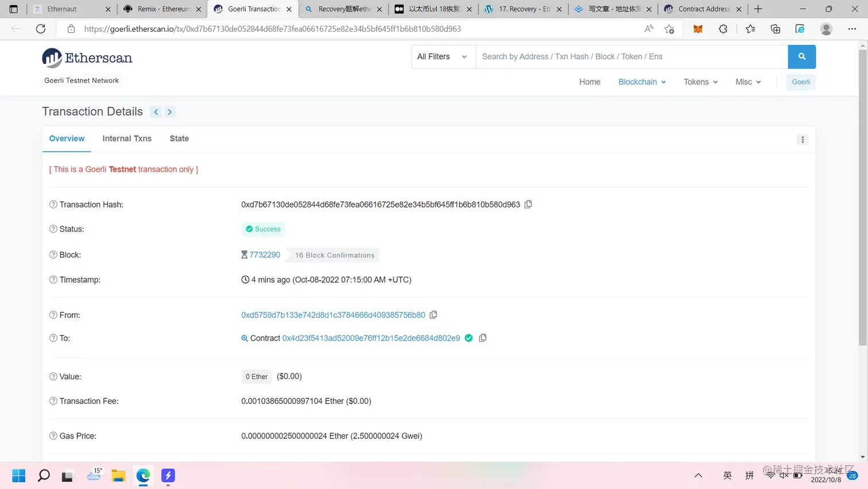Go to Home in navigation

pos(590,82)
